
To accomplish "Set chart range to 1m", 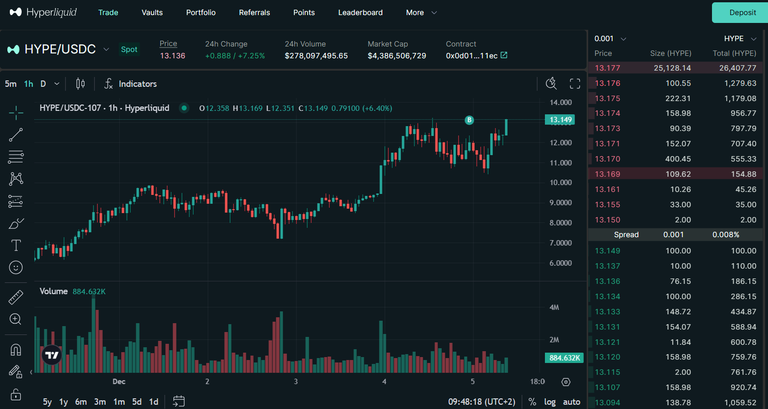I will click(119, 402).
